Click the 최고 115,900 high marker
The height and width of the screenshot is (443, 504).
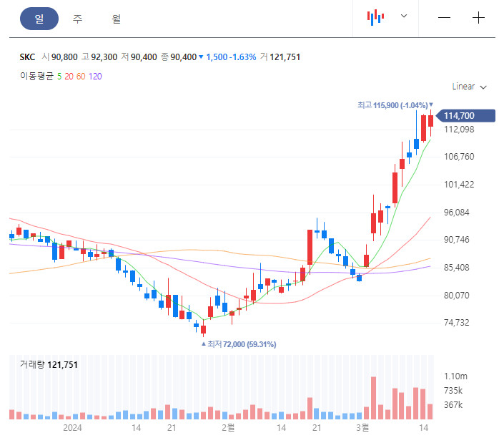pyautogui.click(x=395, y=105)
